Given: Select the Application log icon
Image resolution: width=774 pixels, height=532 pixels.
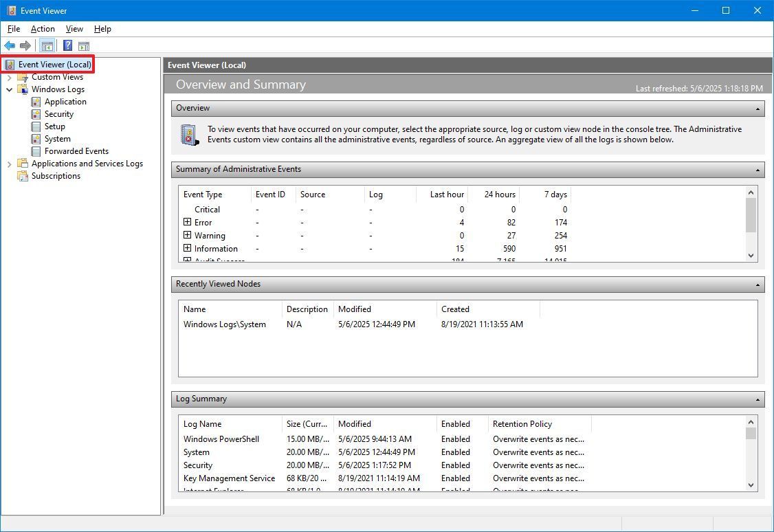Looking at the screenshot, I should pyautogui.click(x=36, y=101).
